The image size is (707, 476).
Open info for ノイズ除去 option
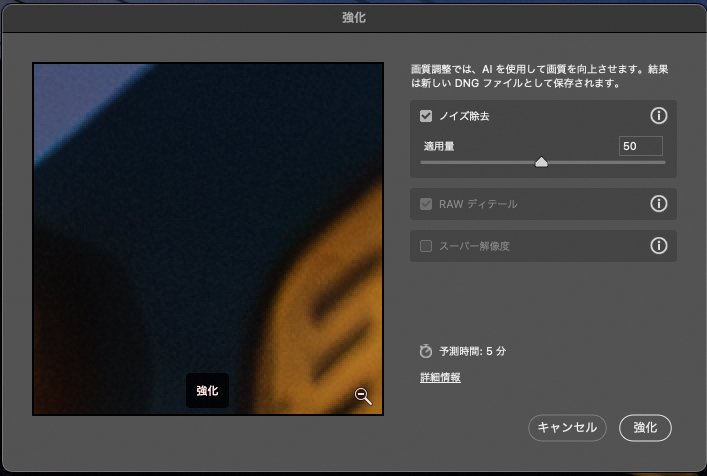658,116
